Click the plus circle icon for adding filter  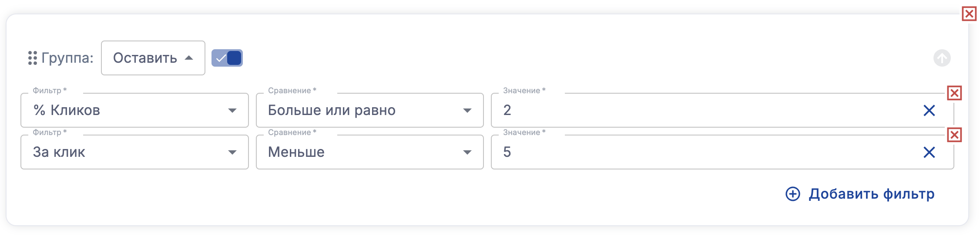click(792, 194)
